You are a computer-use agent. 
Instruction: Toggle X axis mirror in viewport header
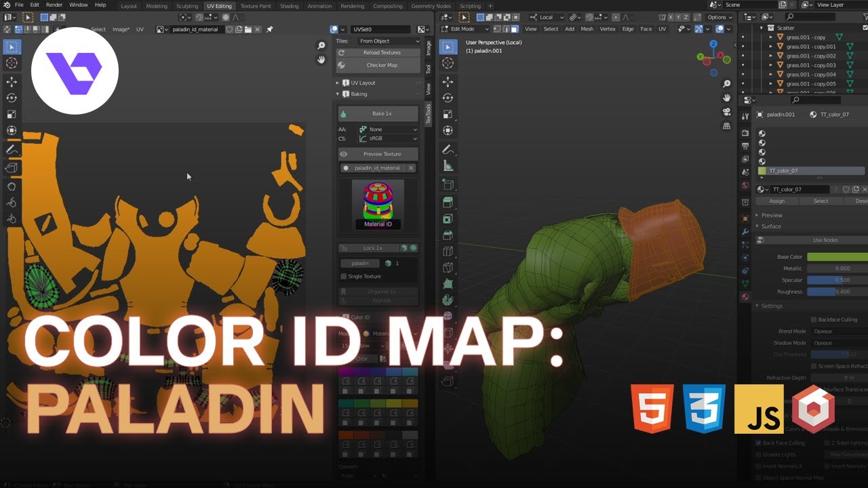[x=670, y=17]
